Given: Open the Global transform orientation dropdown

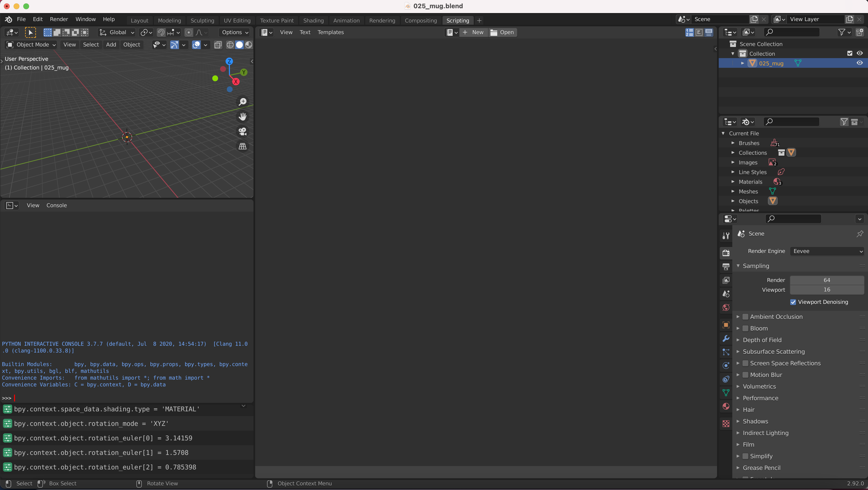Looking at the screenshot, I should (117, 32).
